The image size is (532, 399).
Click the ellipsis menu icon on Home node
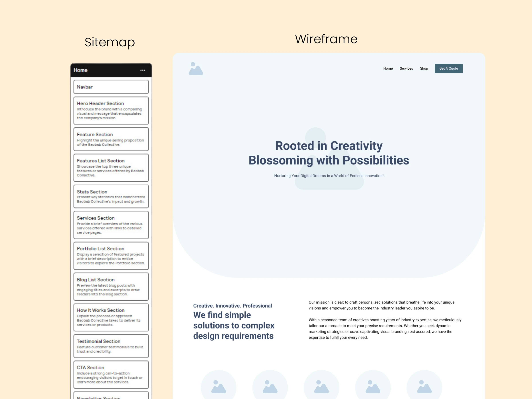coord(143,70)
